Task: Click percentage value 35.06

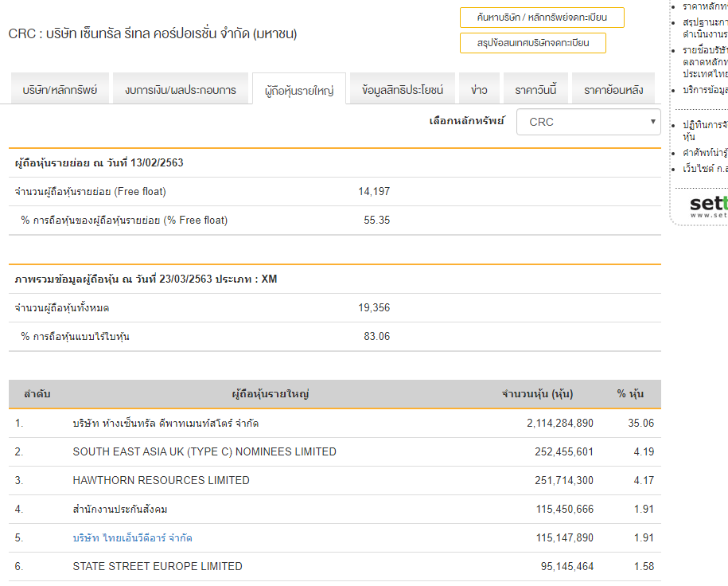Action: (640, 424)
